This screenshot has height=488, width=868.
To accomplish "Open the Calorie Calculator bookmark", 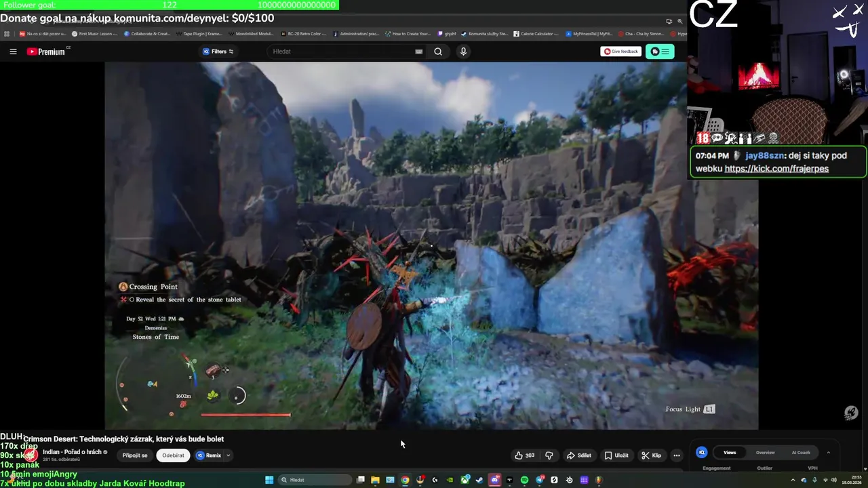I will coord(536,33).
